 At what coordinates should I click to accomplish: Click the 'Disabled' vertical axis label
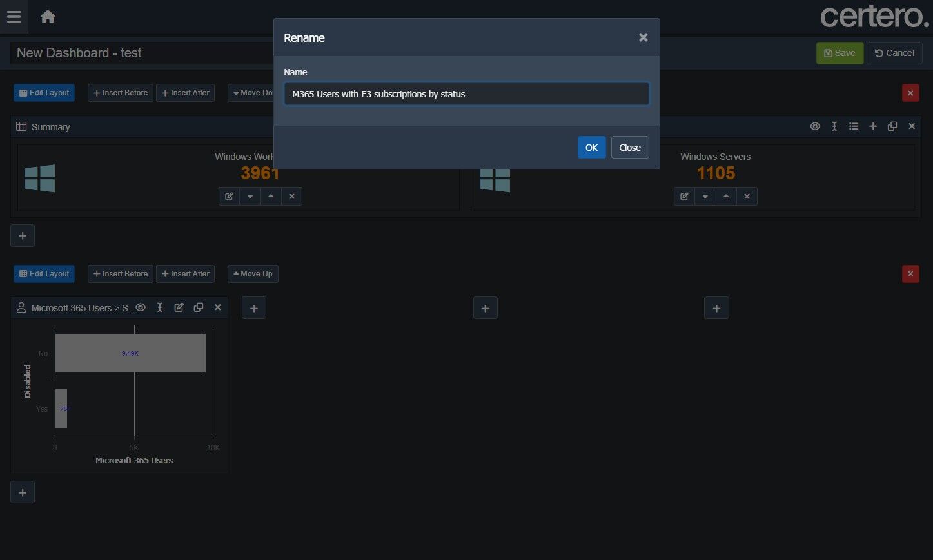[x=27, y=381]
